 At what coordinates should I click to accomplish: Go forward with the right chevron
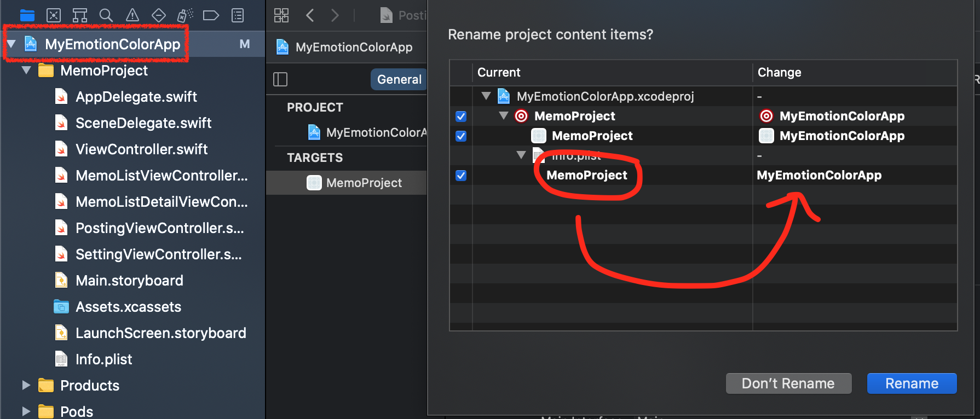pyautogui.click(x=335, y=15)
